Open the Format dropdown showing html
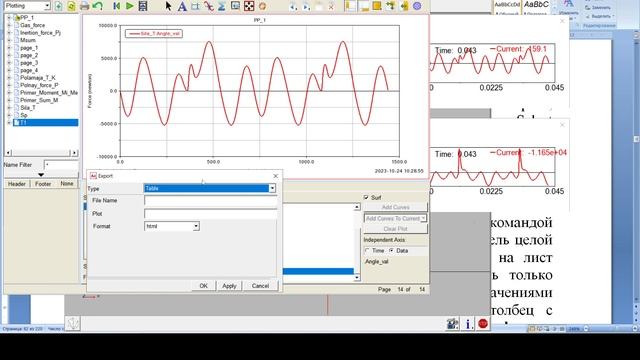The height and width of the screenshot is (360, 640). point(171,226)
